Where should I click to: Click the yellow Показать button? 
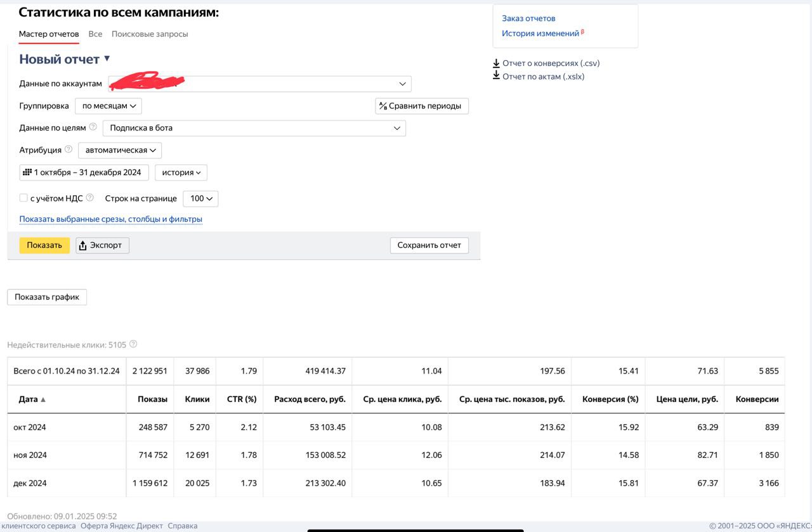[44, 245]
